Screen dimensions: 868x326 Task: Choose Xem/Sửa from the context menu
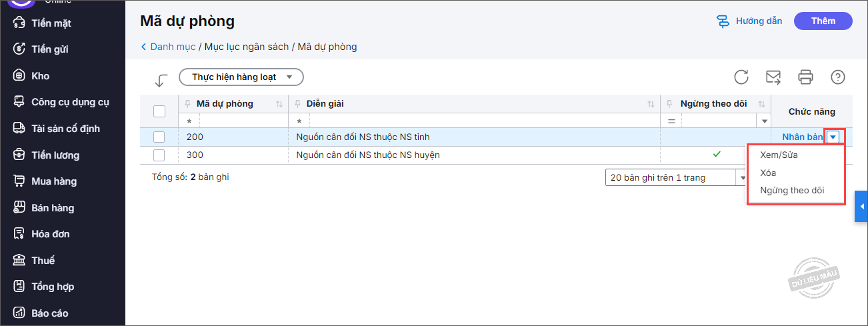(779, 155)
